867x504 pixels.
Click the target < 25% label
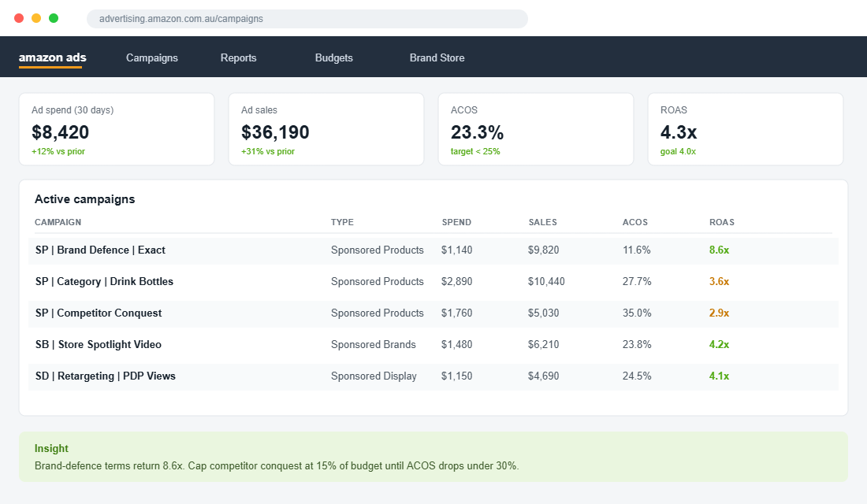tap(475, 151)
